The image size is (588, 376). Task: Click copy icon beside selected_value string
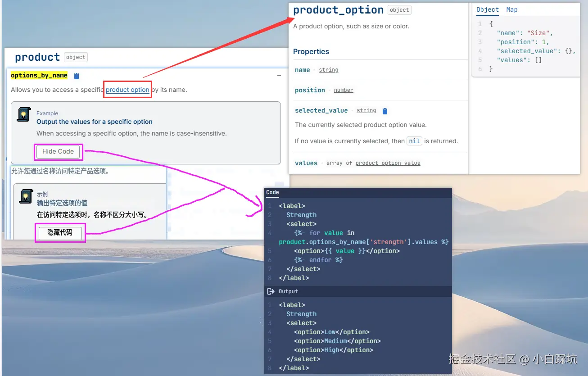click(x=385, y=111)
